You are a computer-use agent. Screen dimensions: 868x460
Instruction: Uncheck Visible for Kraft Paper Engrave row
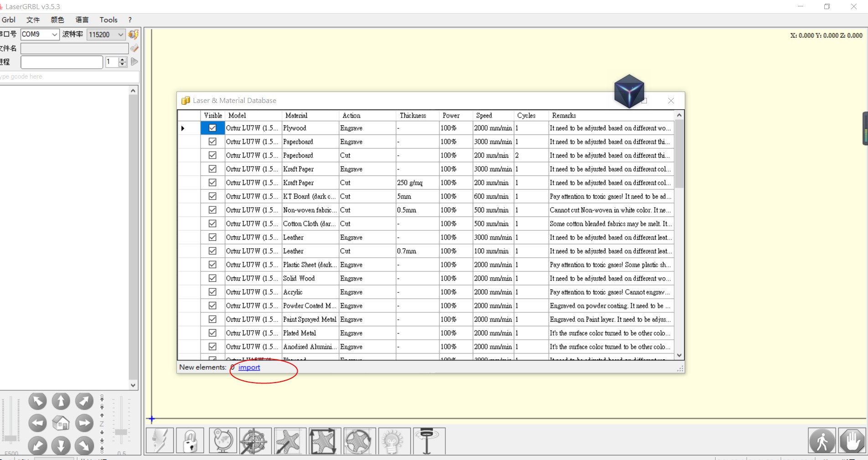point(212,169)
